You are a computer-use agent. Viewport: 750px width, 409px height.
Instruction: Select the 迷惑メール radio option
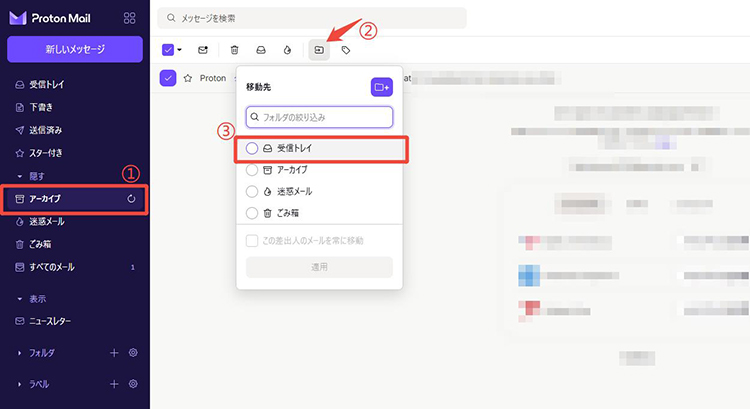(x=252, y=192)
